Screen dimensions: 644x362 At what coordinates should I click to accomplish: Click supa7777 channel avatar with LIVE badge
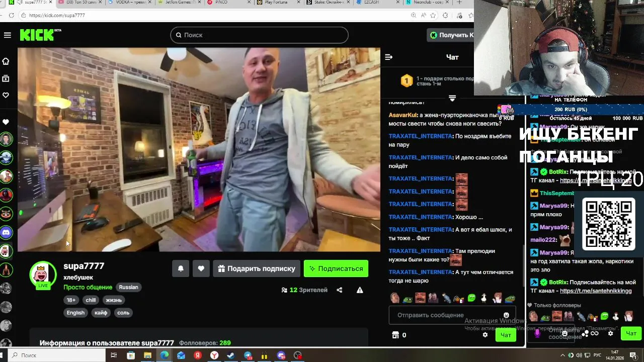(x=43, y=275)
